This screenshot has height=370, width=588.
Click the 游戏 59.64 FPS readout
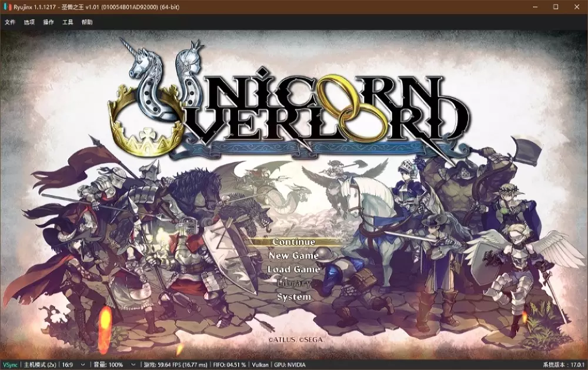coord(175,365)
